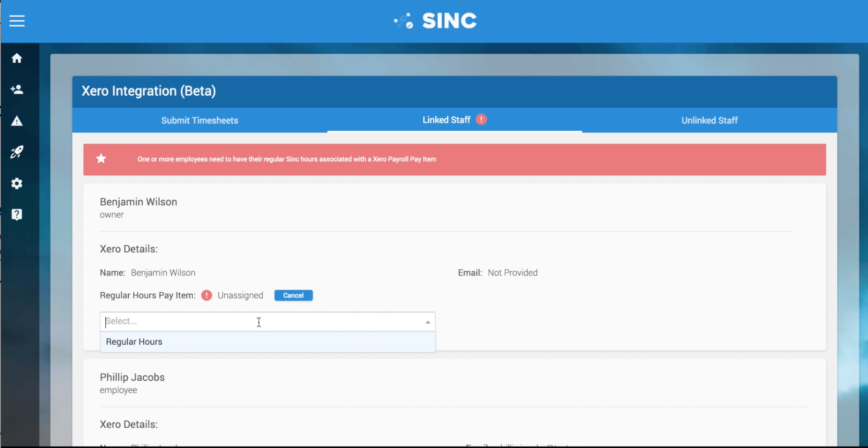Click the star icon in red banner

(101, 159)
